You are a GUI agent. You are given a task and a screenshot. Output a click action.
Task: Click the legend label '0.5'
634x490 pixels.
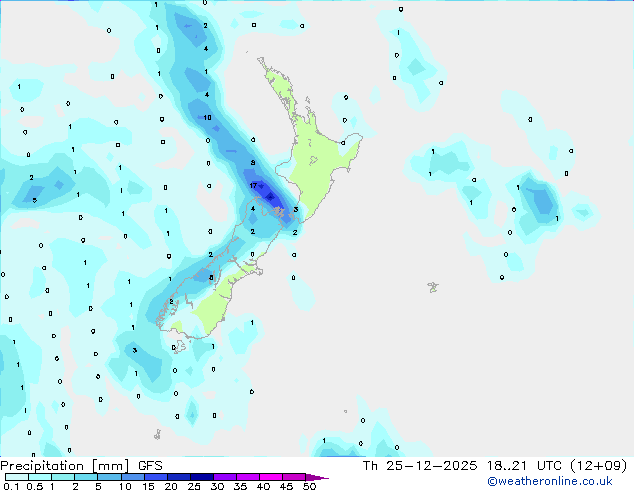[x=34, y=486]
